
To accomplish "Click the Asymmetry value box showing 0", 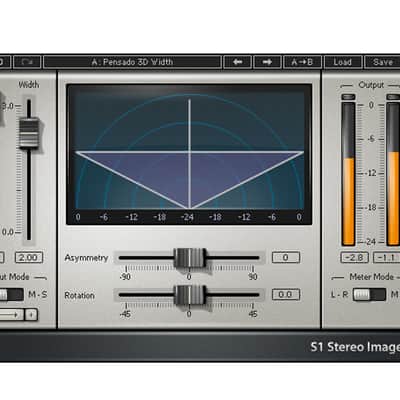I will click(x=285, y=257).
